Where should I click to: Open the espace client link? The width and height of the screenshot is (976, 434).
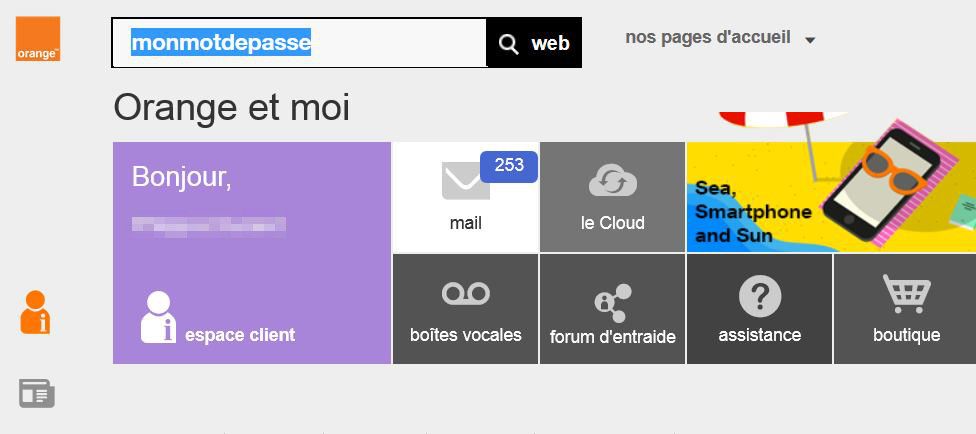click(x=240, y=335)
